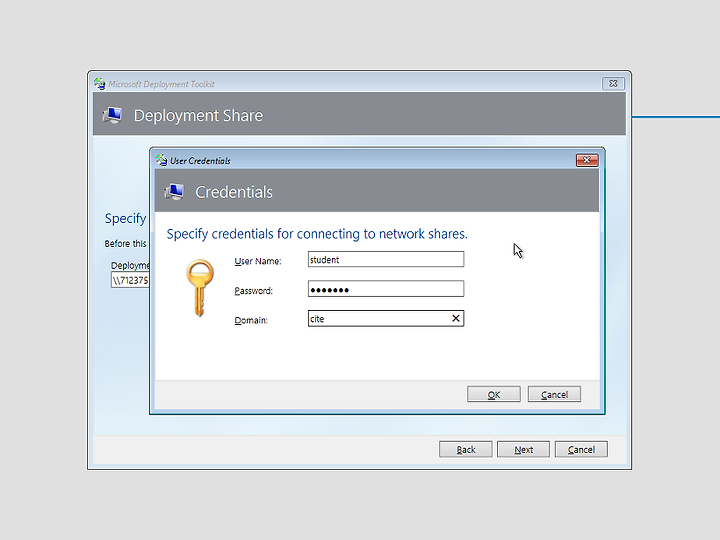Click the 'Domain:' label

click(251, 320)
